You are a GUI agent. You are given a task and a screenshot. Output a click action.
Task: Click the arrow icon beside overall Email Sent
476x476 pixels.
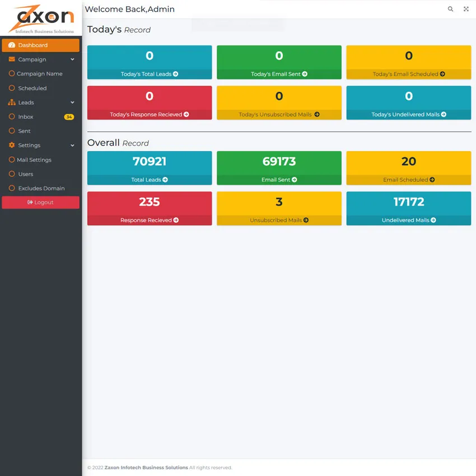click(x=295, y=180)
